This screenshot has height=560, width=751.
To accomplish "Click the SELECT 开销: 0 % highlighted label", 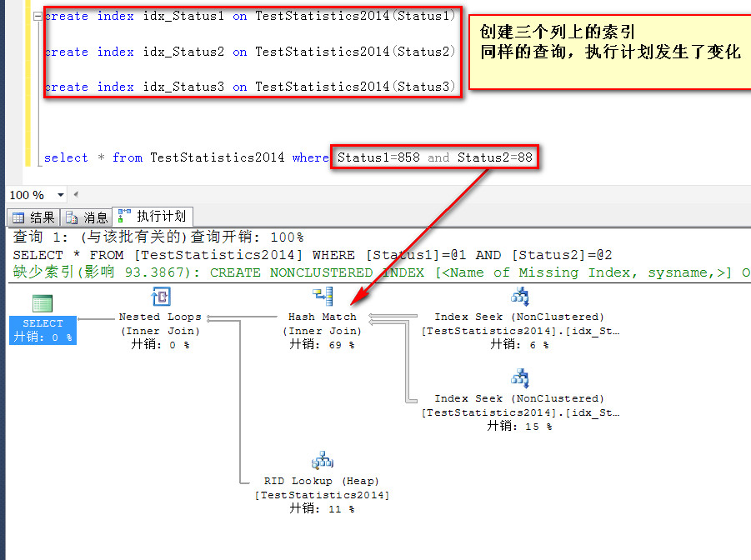I will (x=43, y=330).
